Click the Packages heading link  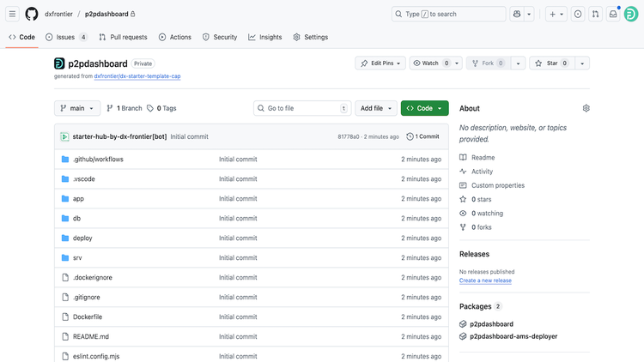point(475,306)
